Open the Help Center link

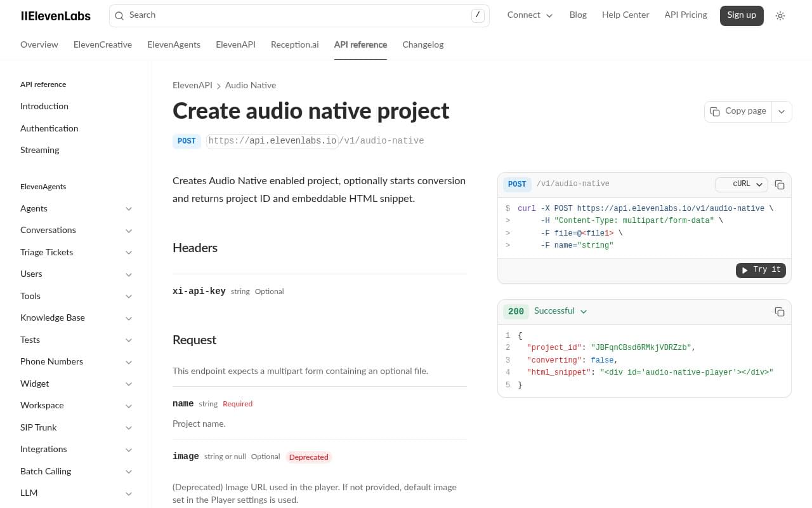(625, 15)
